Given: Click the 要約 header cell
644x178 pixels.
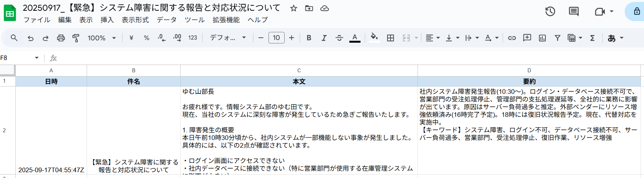Looking at the screenshot, I should click(529, 82).
